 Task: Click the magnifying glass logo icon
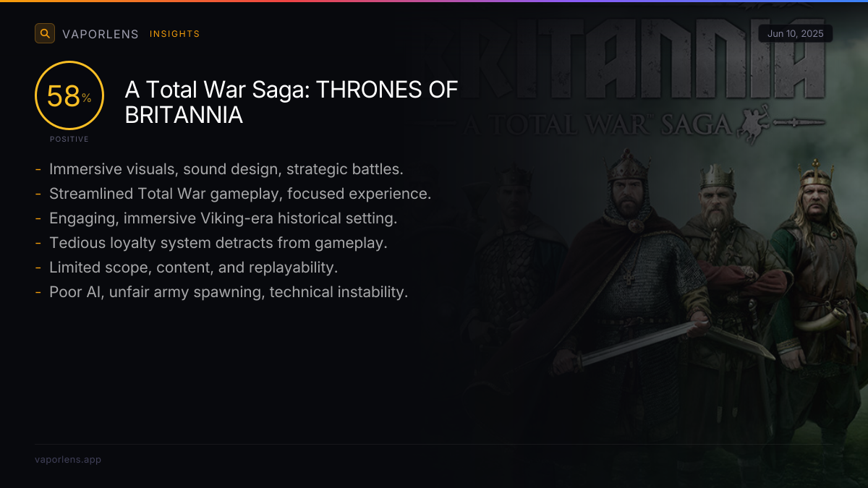(x=45, y=33)
